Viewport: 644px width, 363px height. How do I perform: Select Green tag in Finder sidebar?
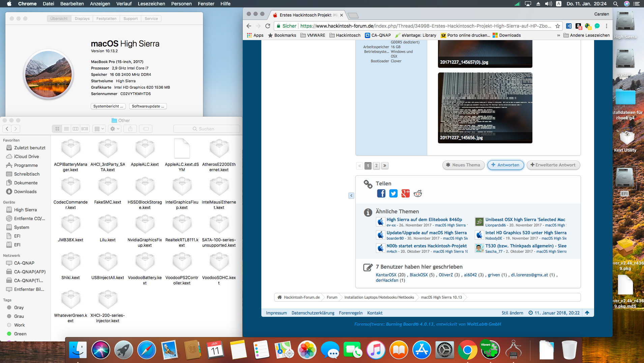pyautogui.click(x=20, y=334)
